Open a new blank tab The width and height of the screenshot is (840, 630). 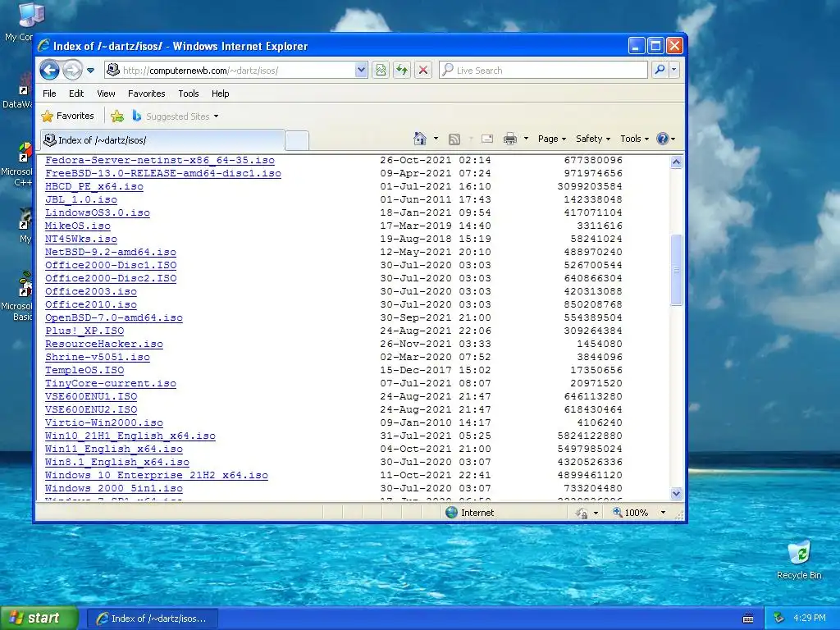[297, 140]
